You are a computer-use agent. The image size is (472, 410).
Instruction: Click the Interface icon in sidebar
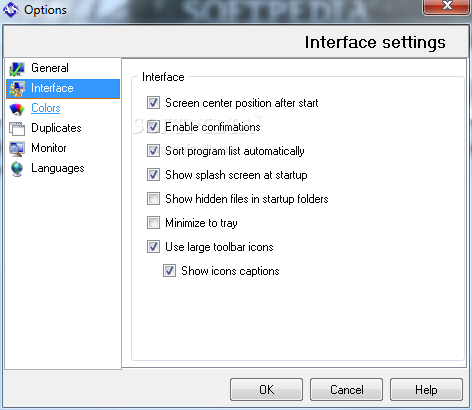click(x=17, y=89)
